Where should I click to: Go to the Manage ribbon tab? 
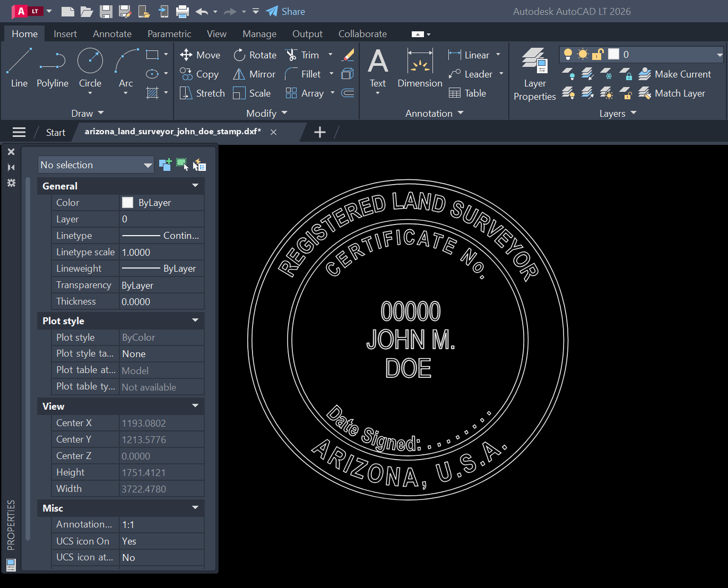click(259, 34)
